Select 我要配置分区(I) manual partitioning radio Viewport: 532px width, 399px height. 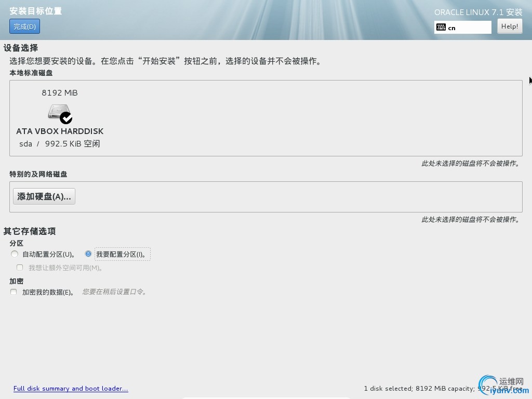coord(88,254)
